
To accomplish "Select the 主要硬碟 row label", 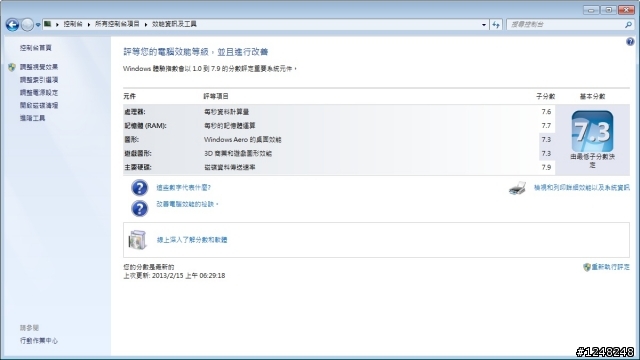I will (x=138, y=167).
